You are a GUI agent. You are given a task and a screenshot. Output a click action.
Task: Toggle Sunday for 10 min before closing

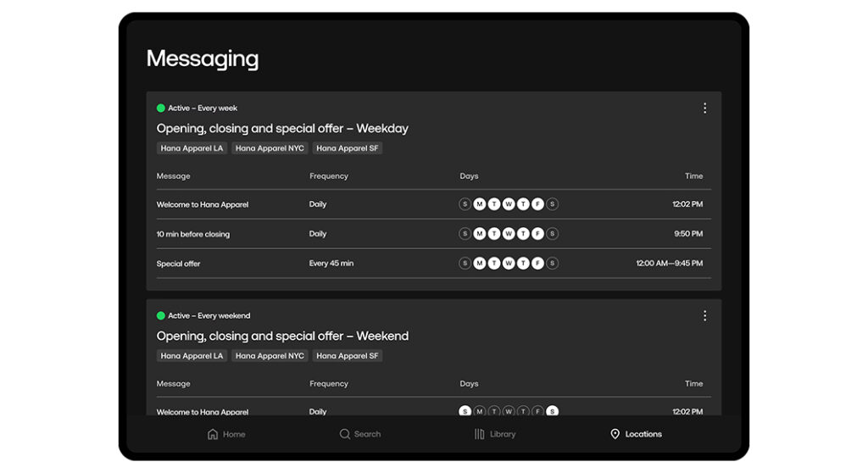tap(465, 234)
